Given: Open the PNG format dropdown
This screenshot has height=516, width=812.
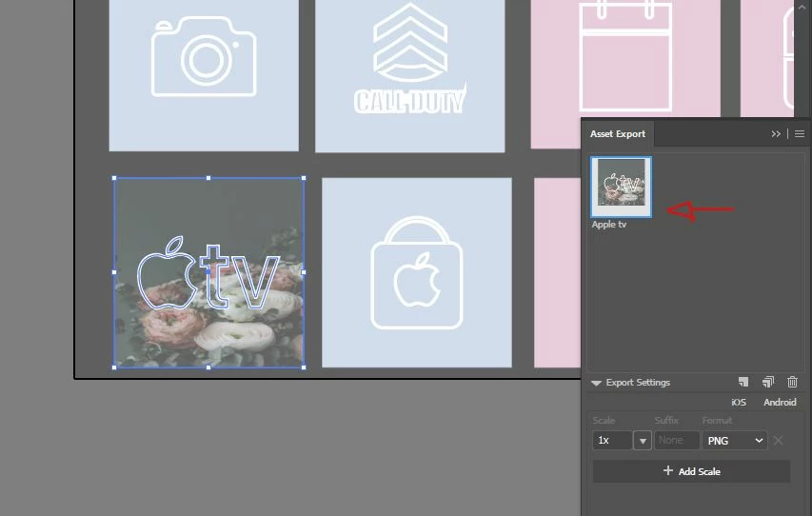Looking at the screenshot, I should (x=734, y=441).
